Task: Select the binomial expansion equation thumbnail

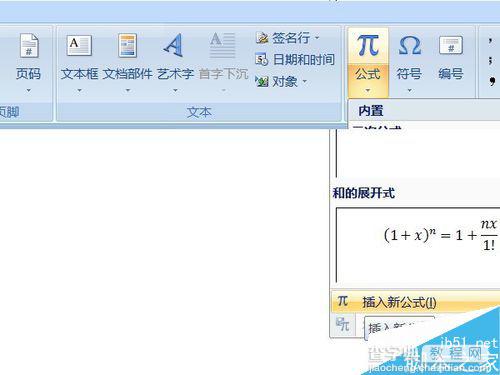Action: point(418,245)
